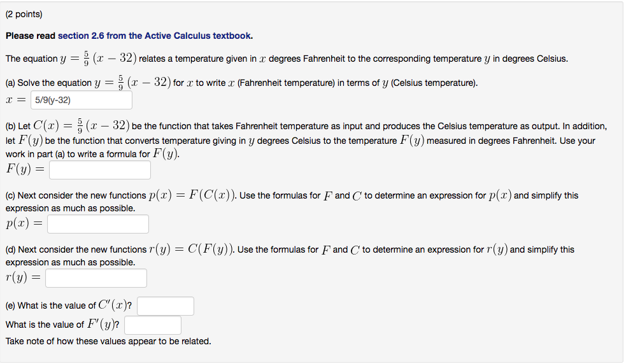Viewport: 626px width, 364px height.
Task: Select the r(y) answer input box
Action: coord(96,278)
